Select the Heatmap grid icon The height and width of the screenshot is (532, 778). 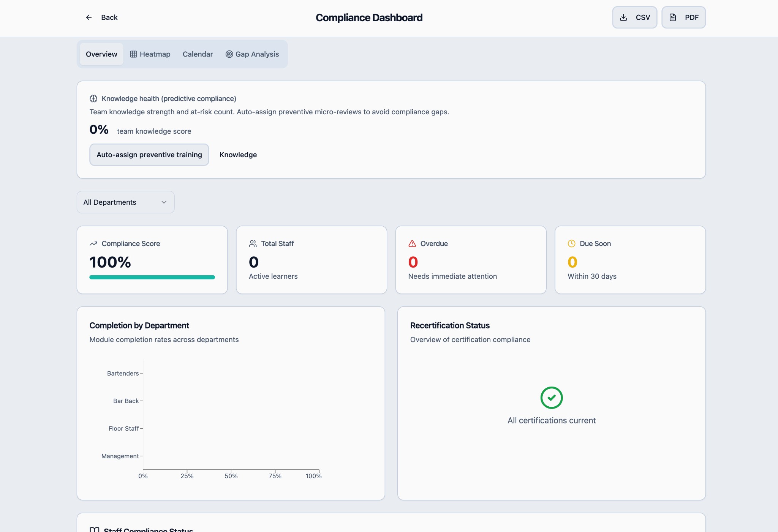click(133, 54)
